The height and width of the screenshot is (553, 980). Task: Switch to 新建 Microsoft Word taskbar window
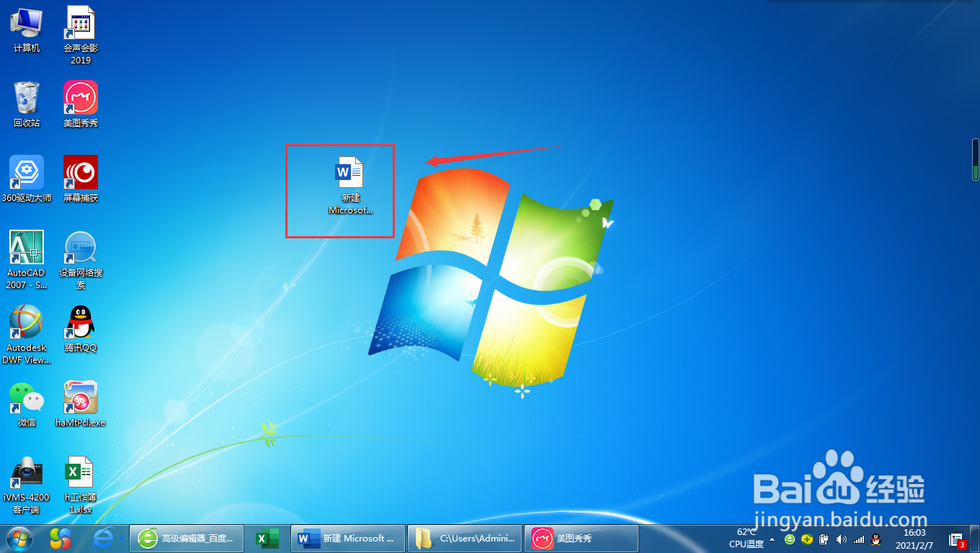tap(348, 539)
